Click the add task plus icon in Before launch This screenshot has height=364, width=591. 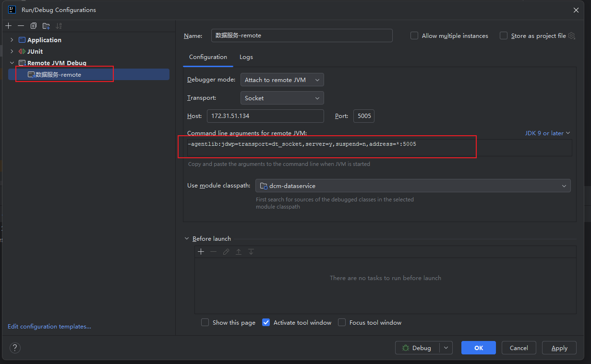pos(201,252)
